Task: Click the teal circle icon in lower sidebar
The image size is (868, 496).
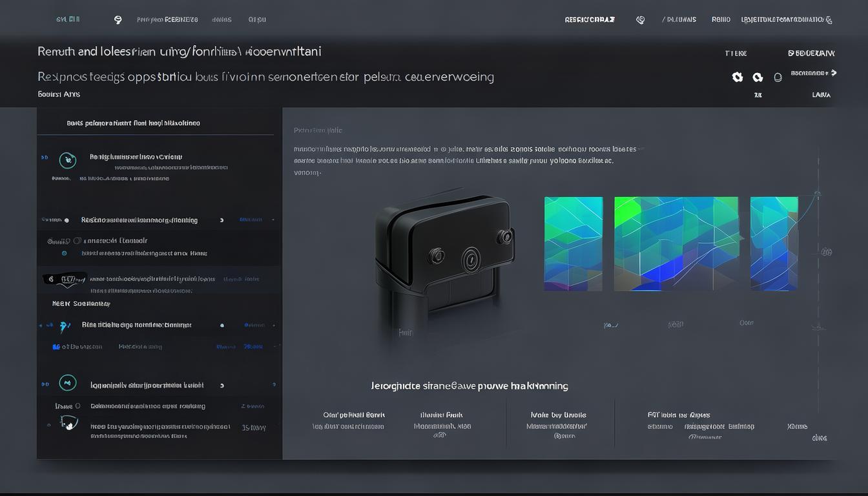Action: [67, 383]
